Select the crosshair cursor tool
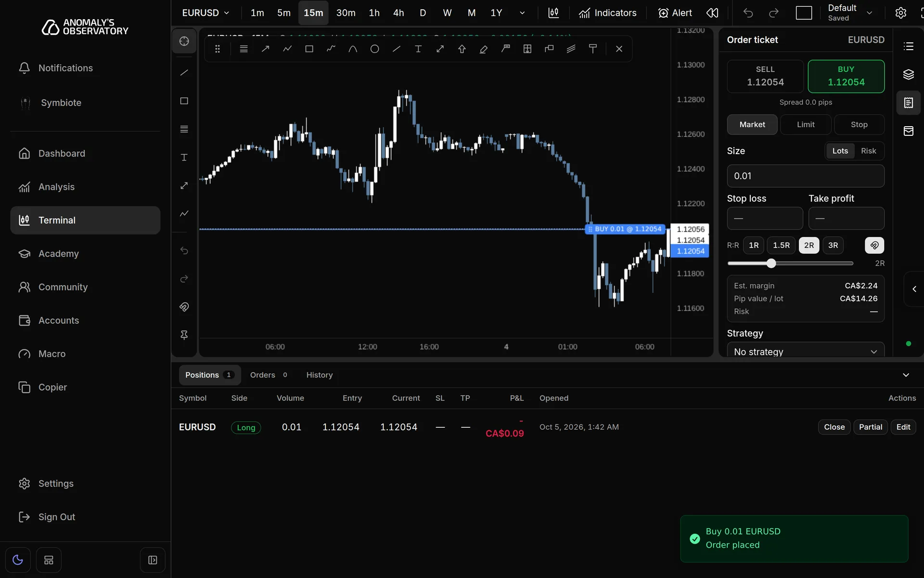Image resolution: width=924 pixels, height=578 pixels. click(184, 41)
